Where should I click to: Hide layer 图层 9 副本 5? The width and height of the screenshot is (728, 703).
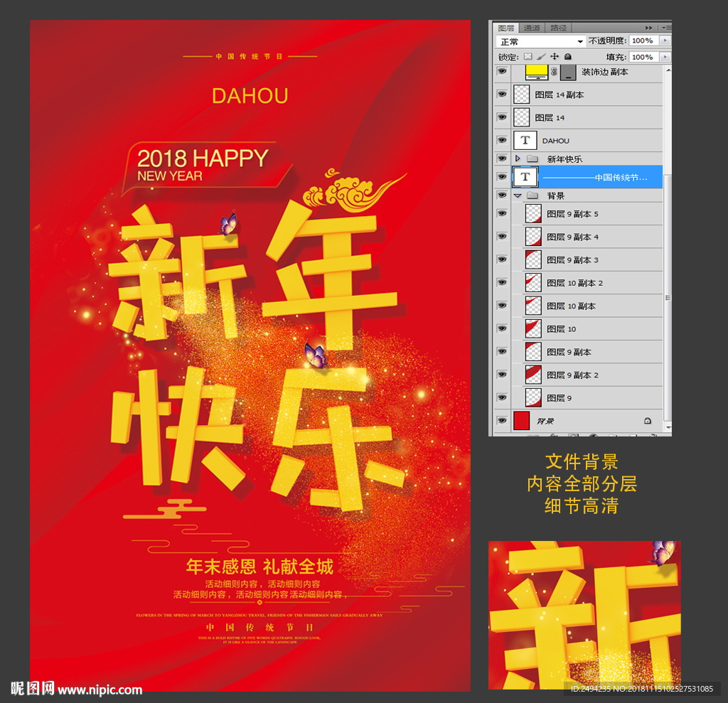[x=502, y=213]
